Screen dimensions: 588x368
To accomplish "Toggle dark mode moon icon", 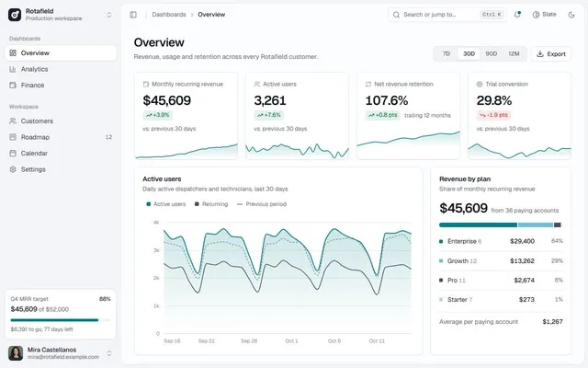I will click(x=571, y=15).
